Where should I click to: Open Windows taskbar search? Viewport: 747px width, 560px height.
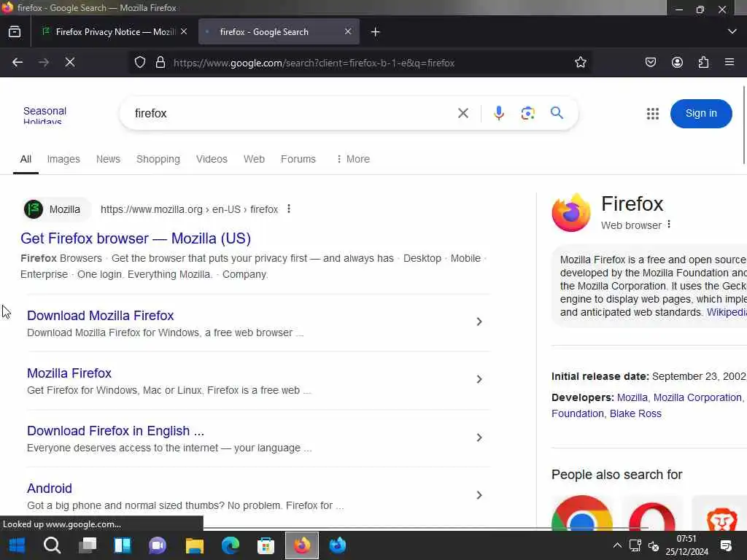pyautogui.click(x=52, y=545)
